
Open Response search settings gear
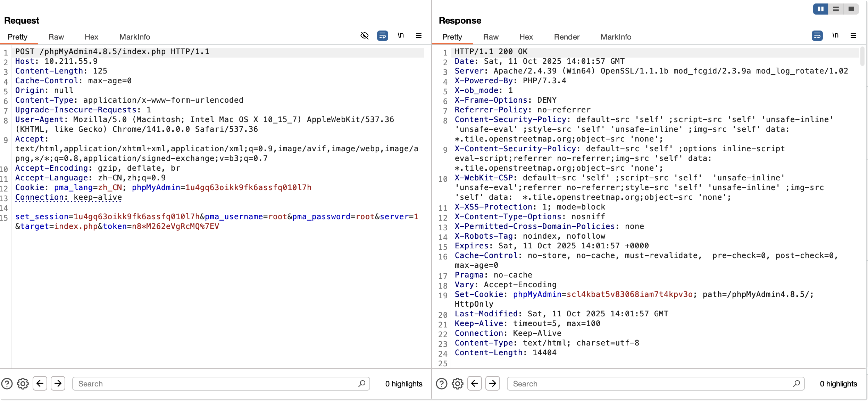click(x=458, y=384)
